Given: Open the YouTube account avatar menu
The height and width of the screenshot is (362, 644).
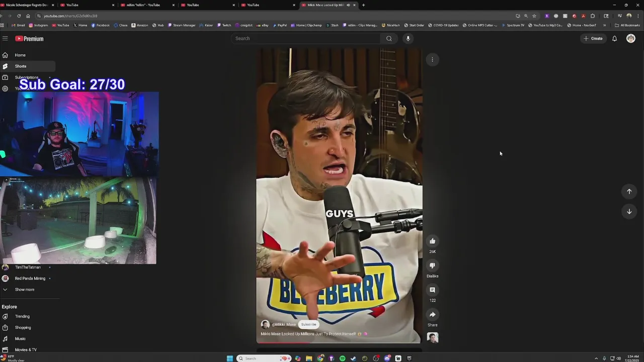Looking at the screenshot, I should click(x=630, y=38).
